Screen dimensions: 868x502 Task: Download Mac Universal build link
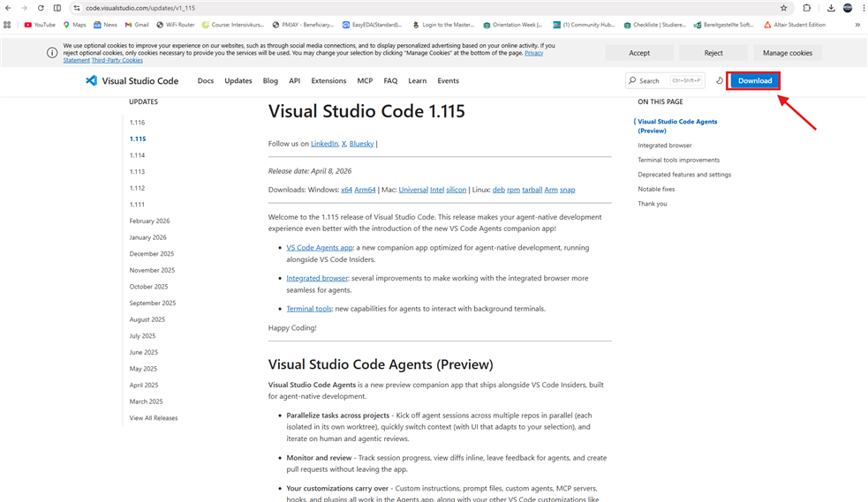tap(413, 190)
